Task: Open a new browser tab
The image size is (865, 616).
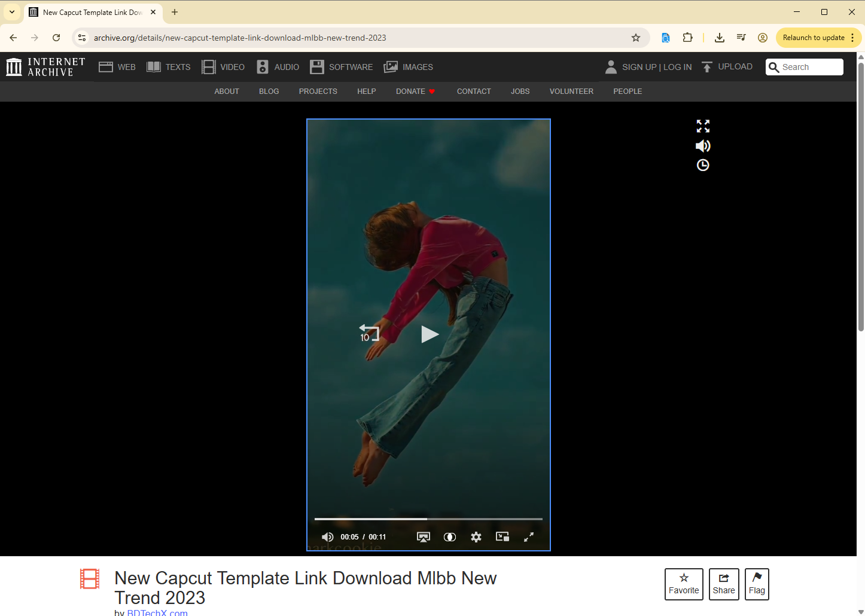Action: pos(175,12)
